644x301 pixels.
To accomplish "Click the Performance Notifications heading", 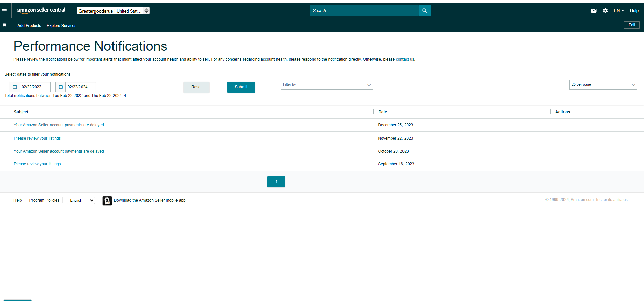I will pos(90,46).
